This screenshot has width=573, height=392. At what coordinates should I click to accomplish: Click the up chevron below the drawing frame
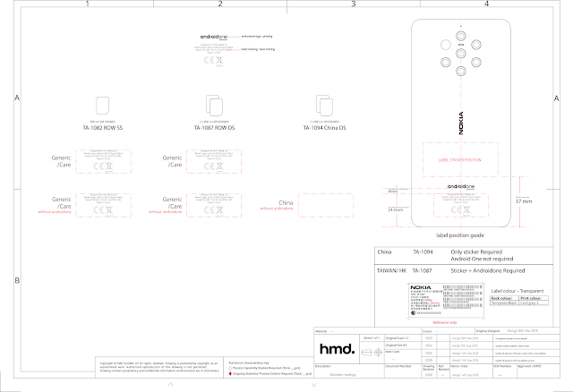(x=170, y=384)
